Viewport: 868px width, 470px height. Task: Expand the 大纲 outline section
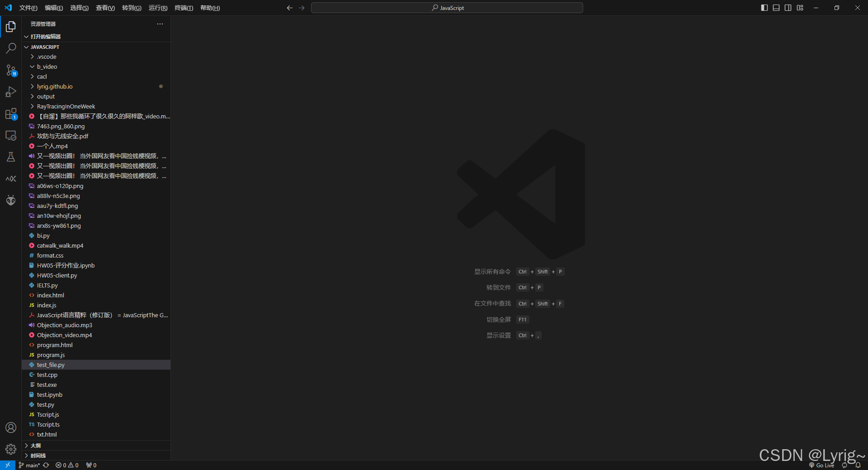(x=96, y=446)
